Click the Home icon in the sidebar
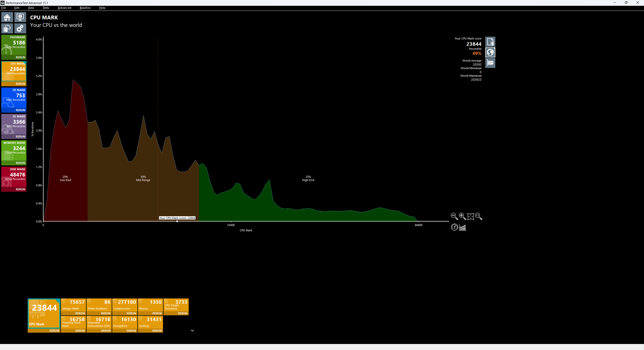The image size is (644, 350). click(x=7, y=17)
